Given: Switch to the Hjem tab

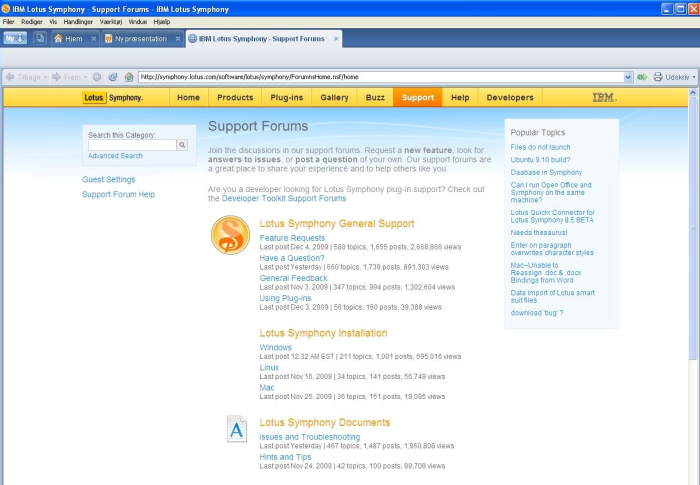Looking at the screenshot, I should click(x=74, y=39).
